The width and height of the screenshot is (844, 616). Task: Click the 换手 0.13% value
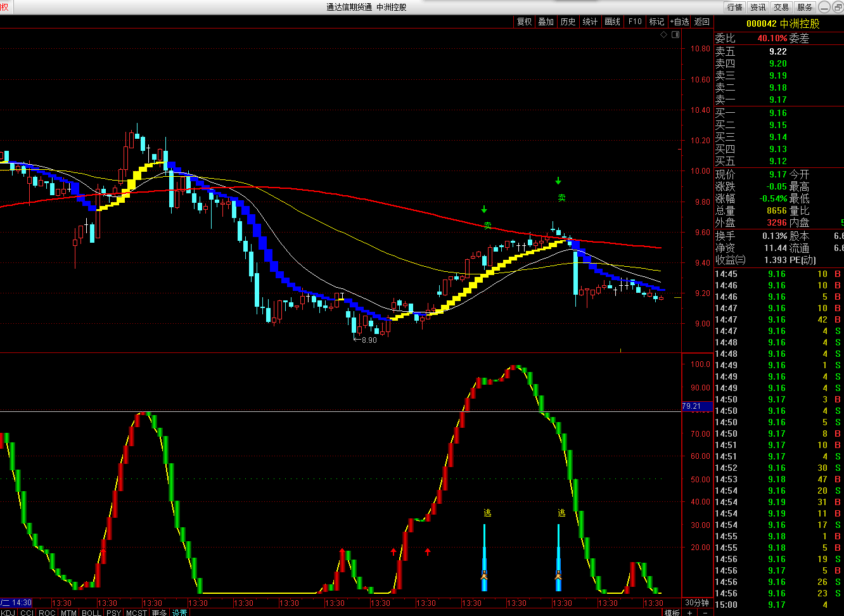coord(774,236)
